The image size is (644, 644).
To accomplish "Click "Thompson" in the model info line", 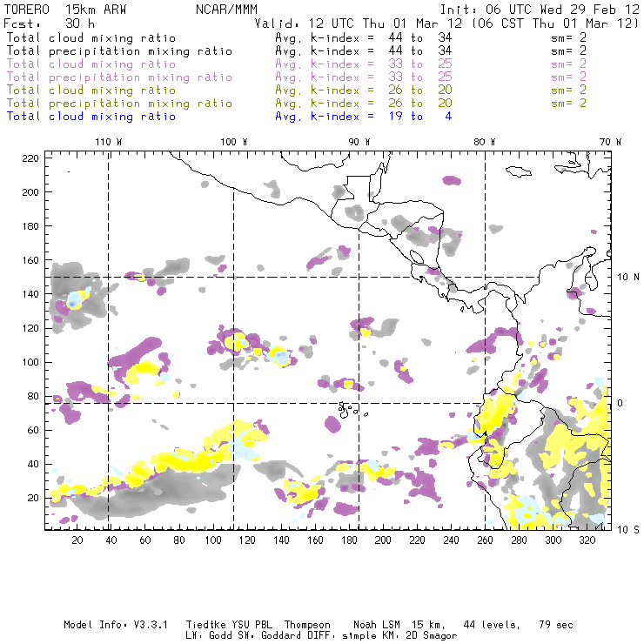I will pyautogui.click(x=307, y=625).
